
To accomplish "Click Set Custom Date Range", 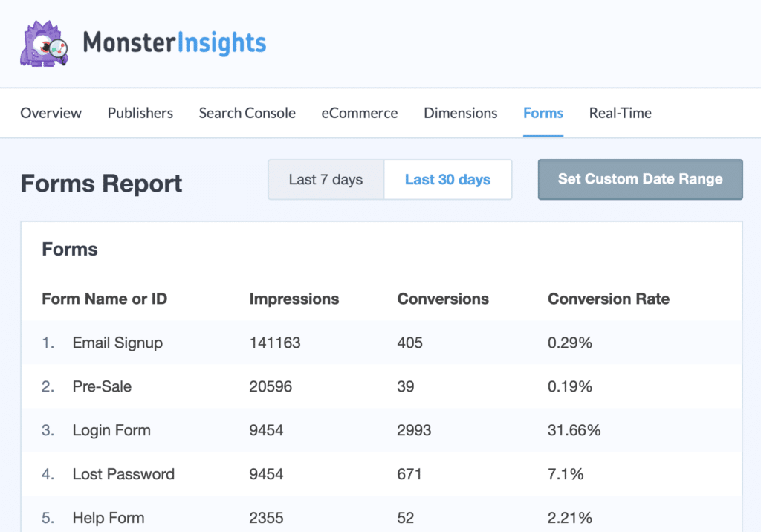I will tap(640, 179).
